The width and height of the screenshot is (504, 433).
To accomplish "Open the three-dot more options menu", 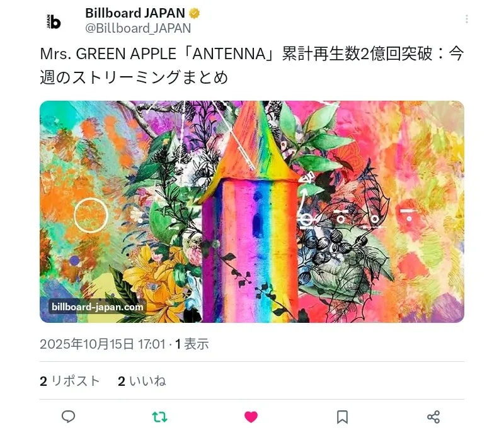I will pos(466,19).
